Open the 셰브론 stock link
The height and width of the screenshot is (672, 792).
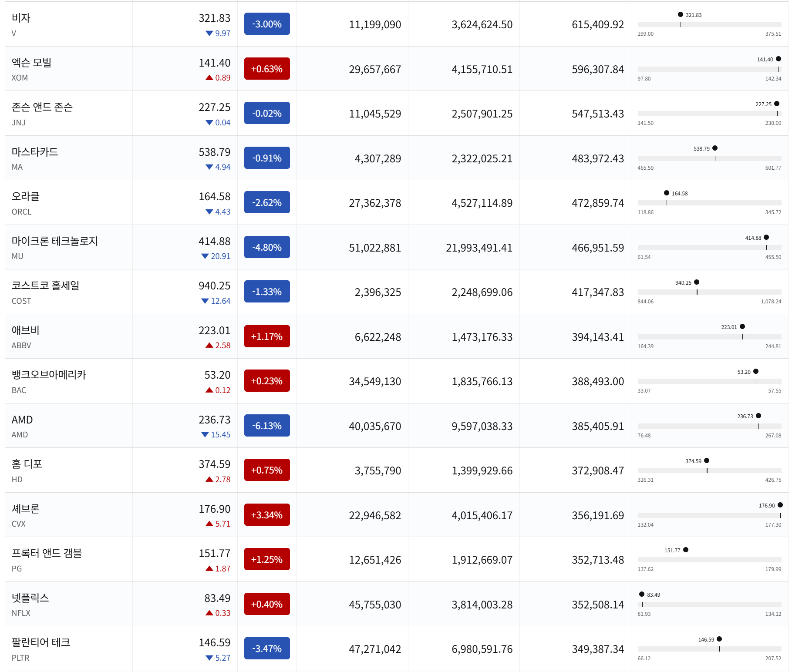[x=26, y=509]
